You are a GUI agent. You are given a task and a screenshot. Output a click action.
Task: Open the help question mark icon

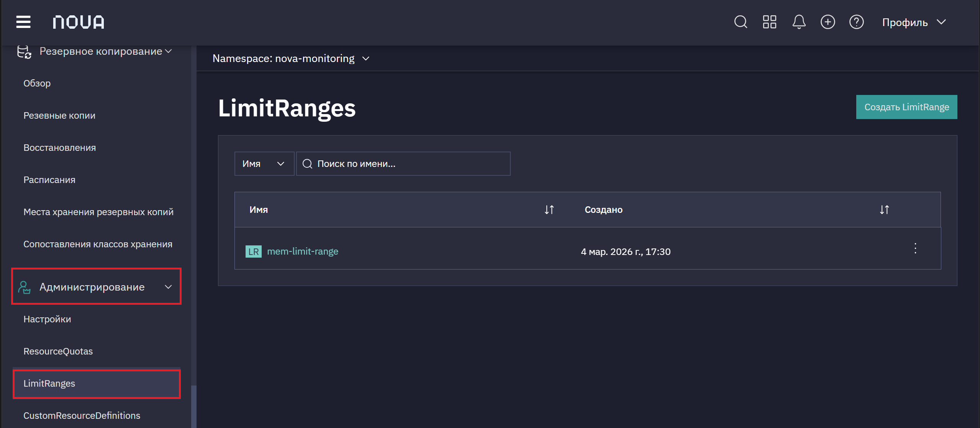856,22
